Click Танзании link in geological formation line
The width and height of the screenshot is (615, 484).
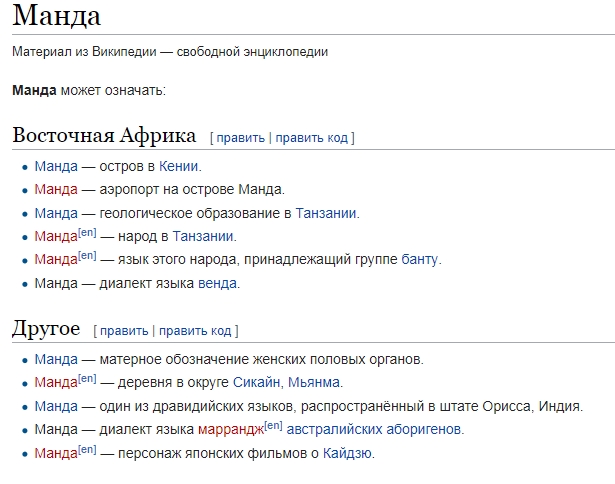pyautogui.click(x=326, y=213)
